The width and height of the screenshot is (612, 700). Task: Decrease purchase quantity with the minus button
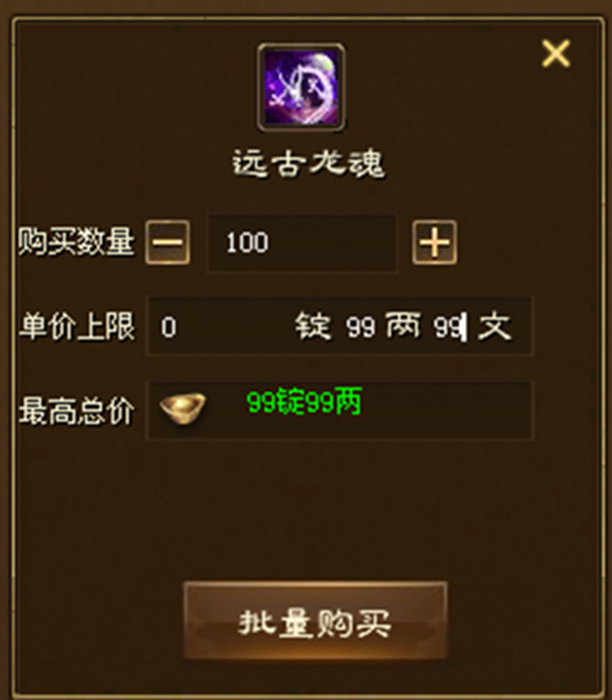(168, 242)
